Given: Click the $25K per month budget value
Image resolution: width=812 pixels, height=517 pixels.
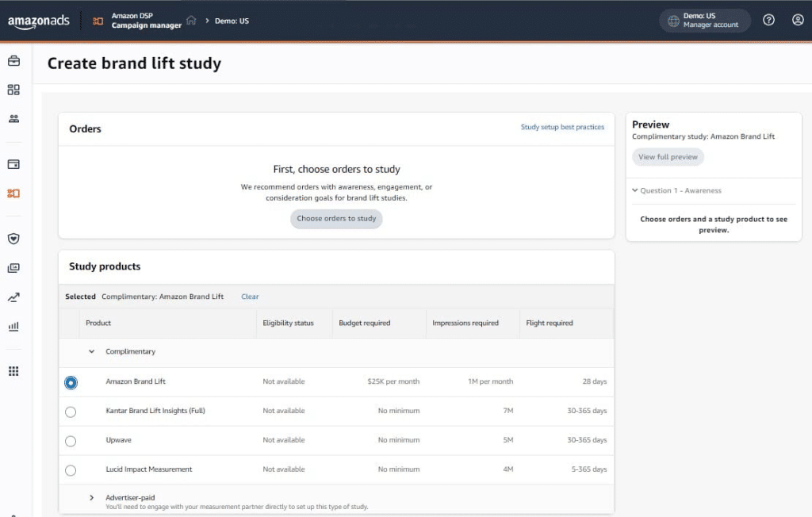Looking at the screenshot, I should pyautogui.click(x=393, y=381).
